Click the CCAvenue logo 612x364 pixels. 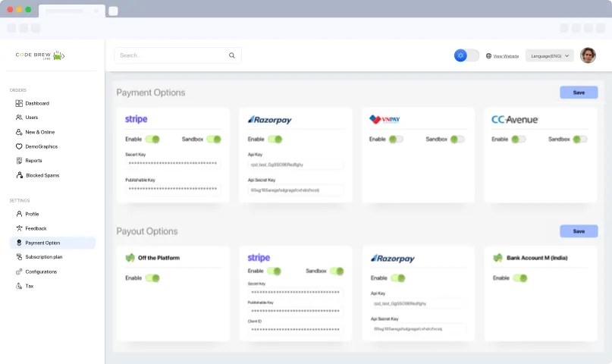pyautogui.click(x=514, y=120)
